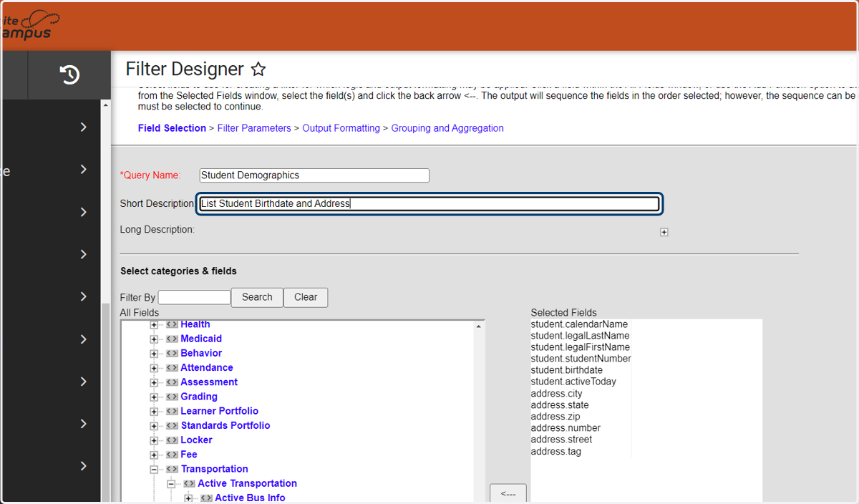Go to Output Formatting step
The image size is (859, 504).
[341, 128]
